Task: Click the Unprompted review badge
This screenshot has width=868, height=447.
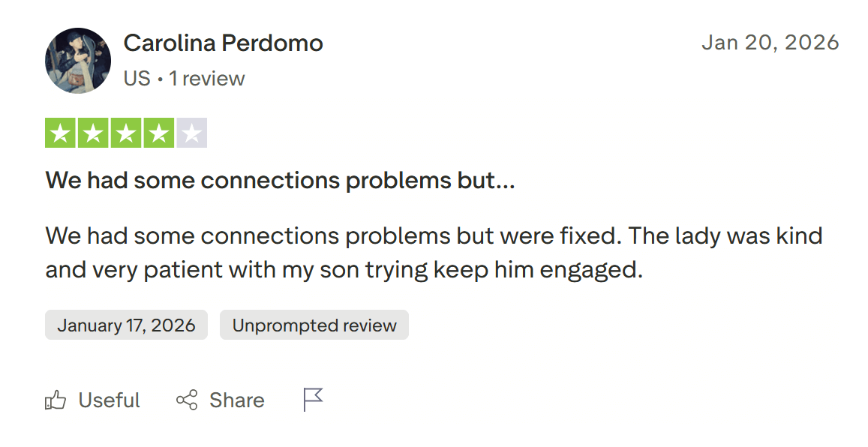Action: [x=314, y=325]
